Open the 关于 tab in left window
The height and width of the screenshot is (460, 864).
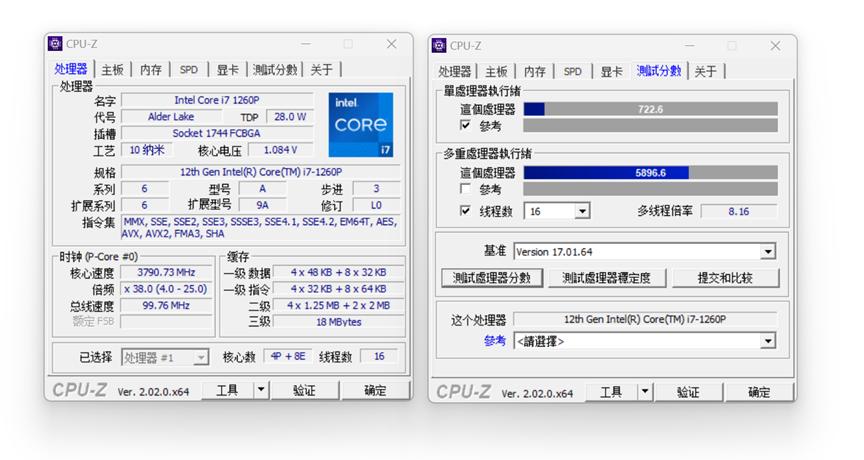321,69
